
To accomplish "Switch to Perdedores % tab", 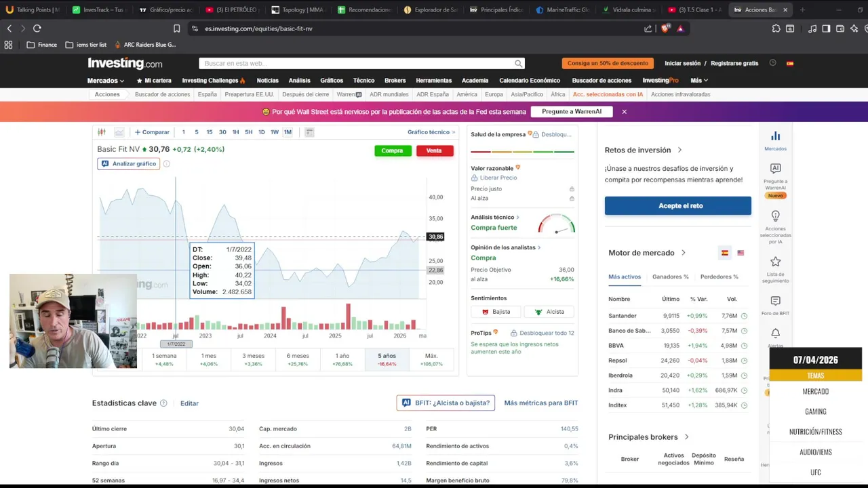I will pos(719,277).
